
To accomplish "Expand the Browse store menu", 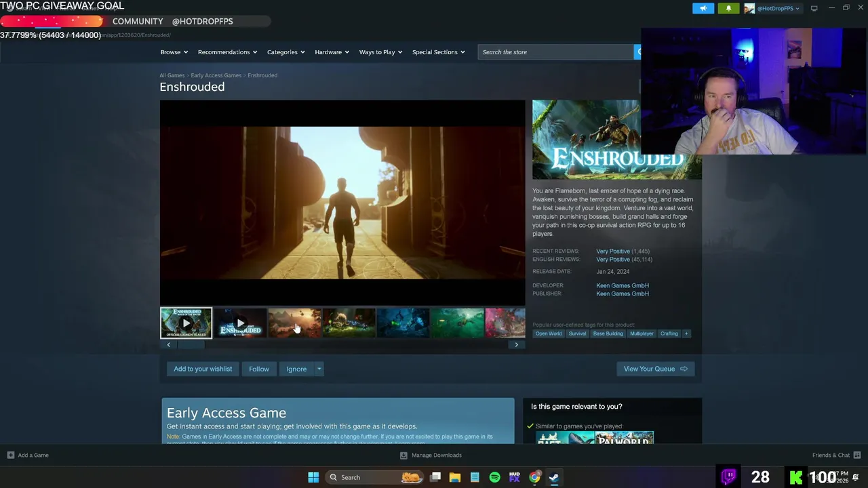I will [174, 52].
